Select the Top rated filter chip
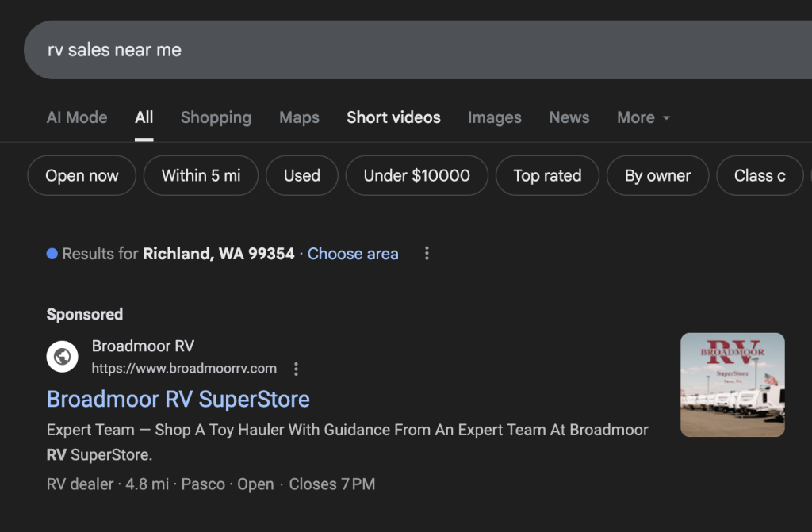The width and height of the screenshot is (812, 532). [x=547, y=176]
